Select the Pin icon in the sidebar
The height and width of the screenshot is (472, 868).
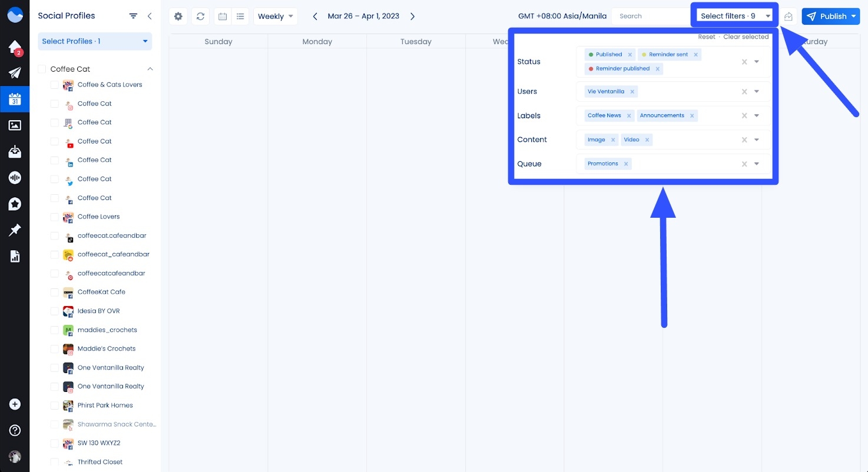click(15, 230)
